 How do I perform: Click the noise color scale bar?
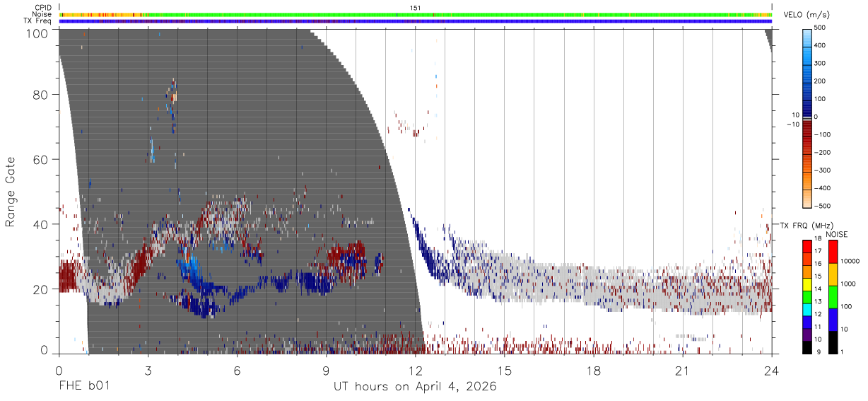pos(832,297)
